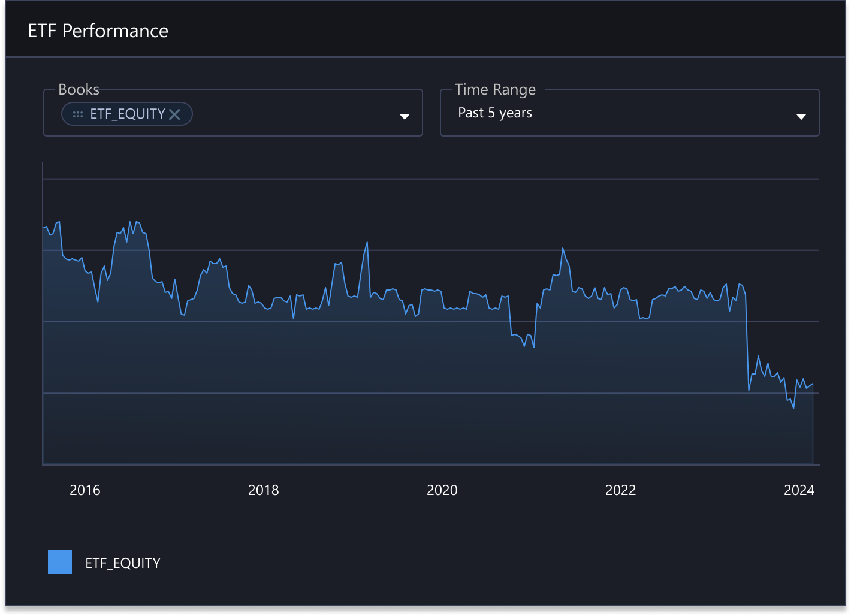Click the Time Range text field
851x616 pixels.
pos(599,113)
